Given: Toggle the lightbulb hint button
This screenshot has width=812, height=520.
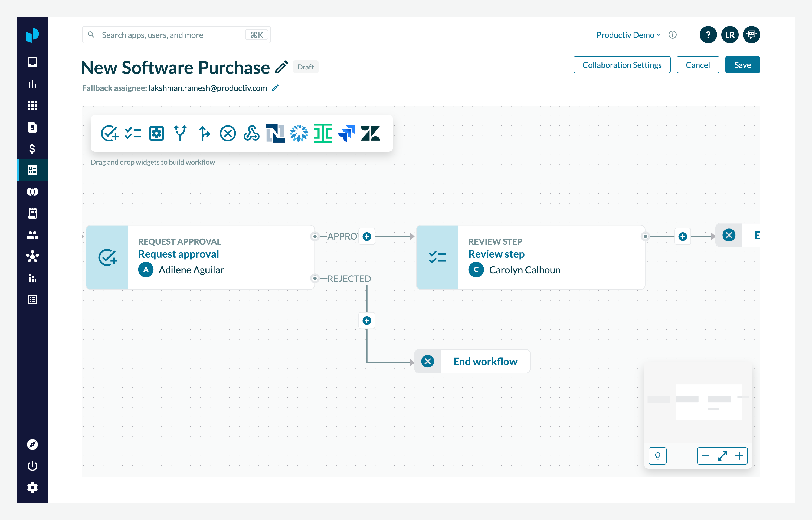Looking at the screenshot, I should tap(657, 456).
